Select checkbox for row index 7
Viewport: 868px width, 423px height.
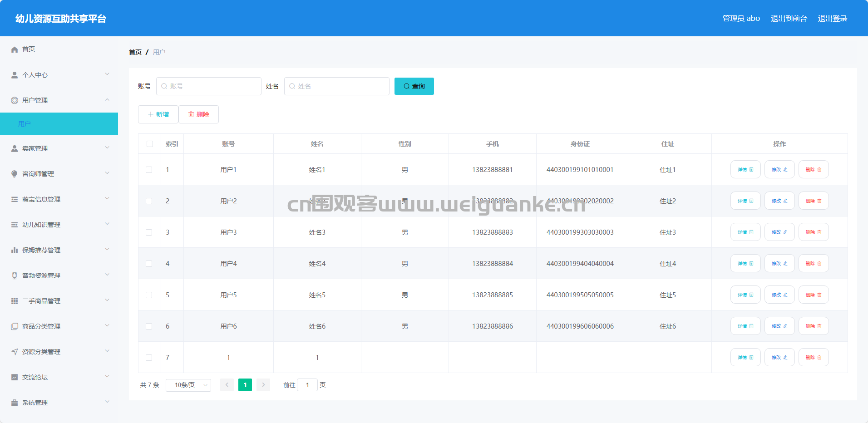click(x=149, y=358)
